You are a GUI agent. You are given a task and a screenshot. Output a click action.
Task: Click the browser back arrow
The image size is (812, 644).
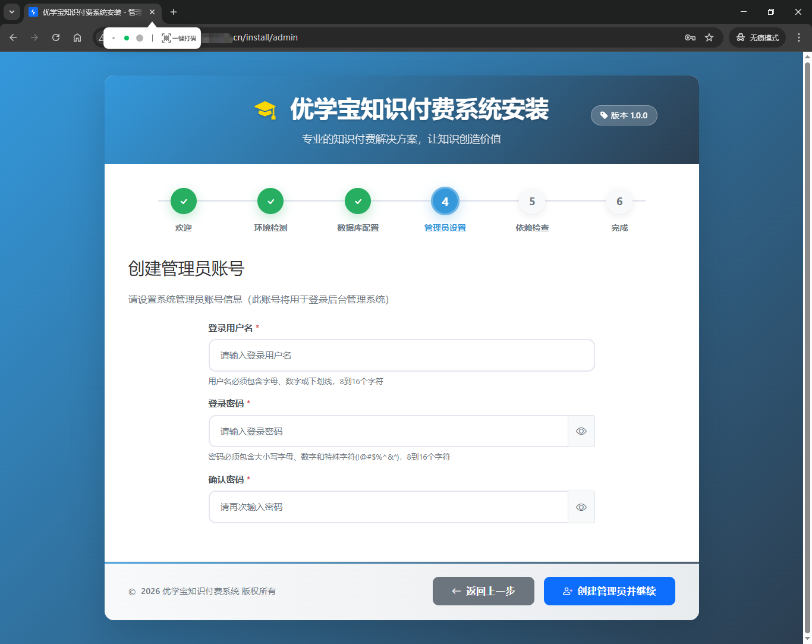13,37
